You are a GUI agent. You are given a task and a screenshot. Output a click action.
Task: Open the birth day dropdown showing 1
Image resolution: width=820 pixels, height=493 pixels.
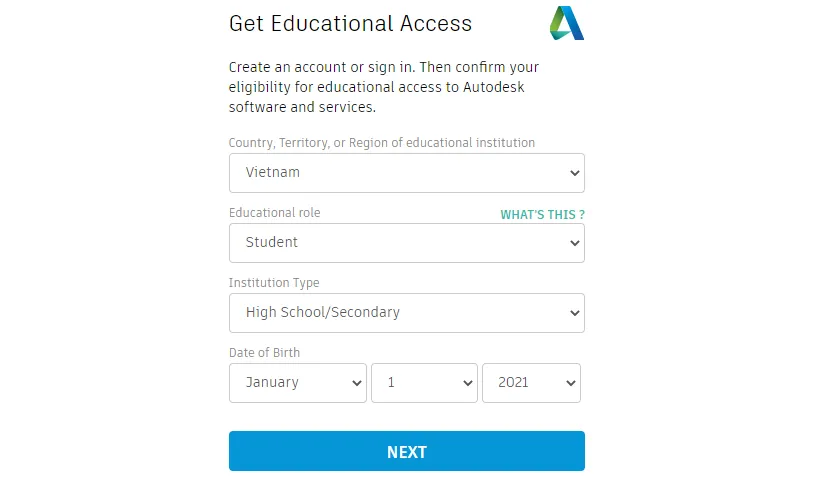(x=423, y=383)
